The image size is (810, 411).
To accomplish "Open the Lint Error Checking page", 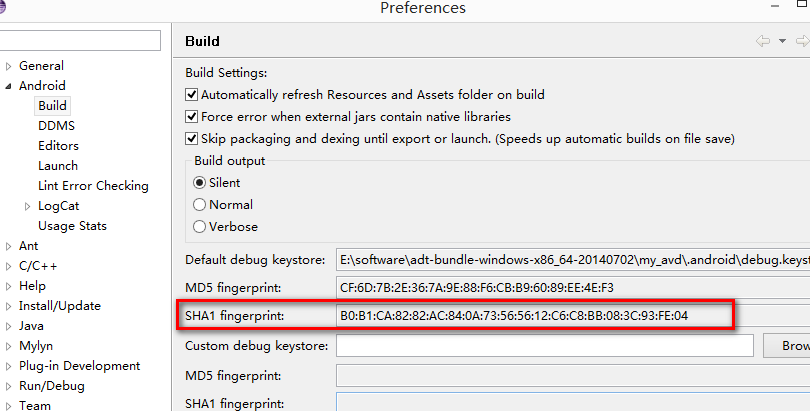I will click(x=93, y=186).
